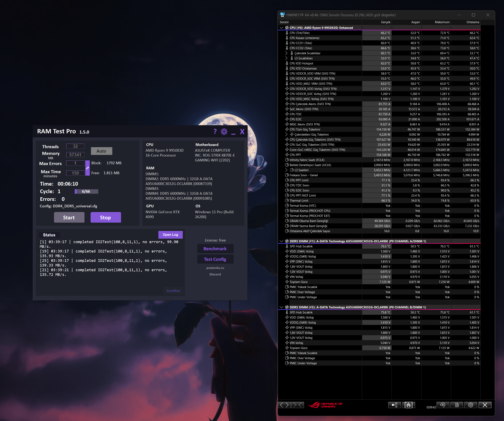The width and height of the screenshot is (504, 421).
Task: Click HWiNFO expand columns arrows button
Action: (284, 405)
